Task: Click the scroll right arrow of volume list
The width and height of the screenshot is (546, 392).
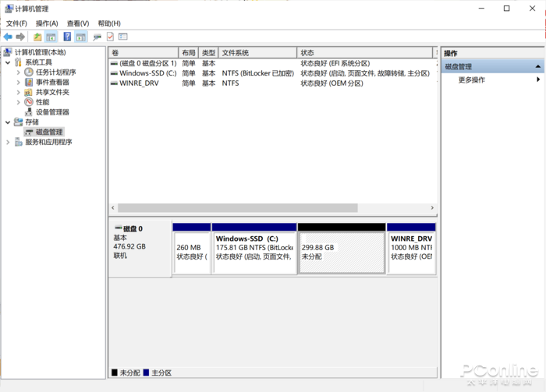Action: coord(432,207)
